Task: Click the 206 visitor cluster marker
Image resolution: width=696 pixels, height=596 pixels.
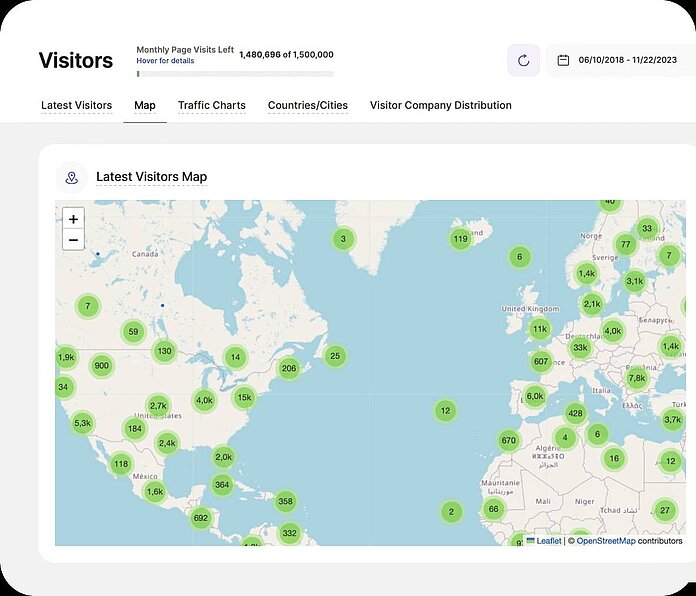Action: coord(289,368)
